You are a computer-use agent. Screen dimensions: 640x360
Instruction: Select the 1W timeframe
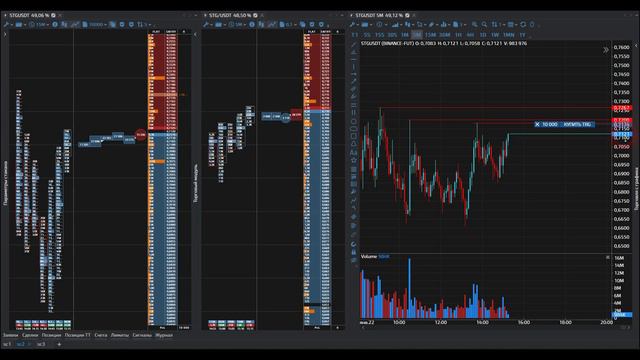[495, 35]
